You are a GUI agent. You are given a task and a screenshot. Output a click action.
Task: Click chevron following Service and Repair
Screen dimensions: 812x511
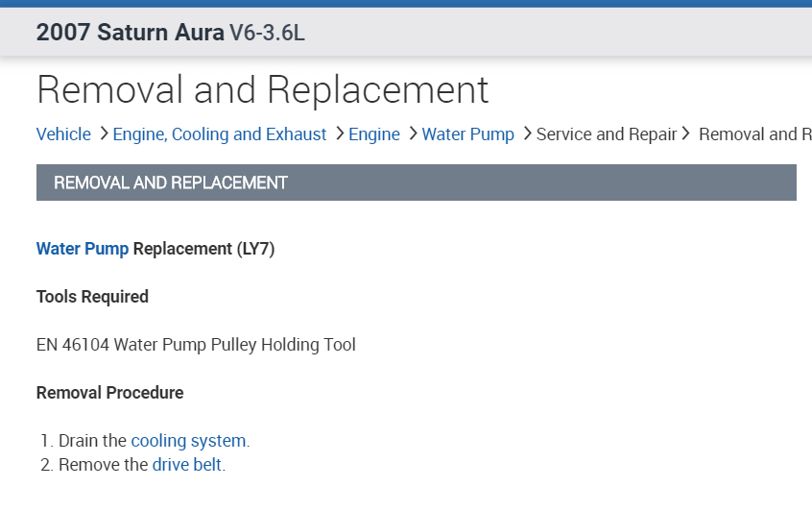point(686,134)
